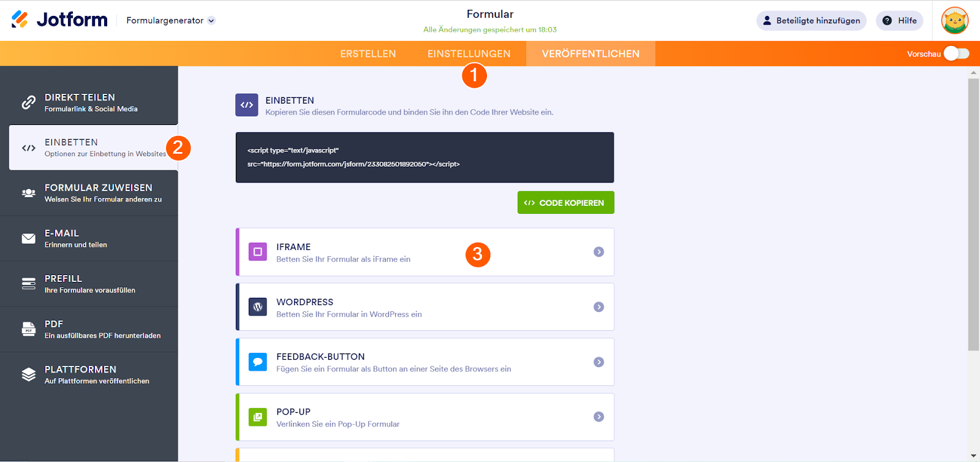Click the E-Mail envelope icon

[28, 238]
